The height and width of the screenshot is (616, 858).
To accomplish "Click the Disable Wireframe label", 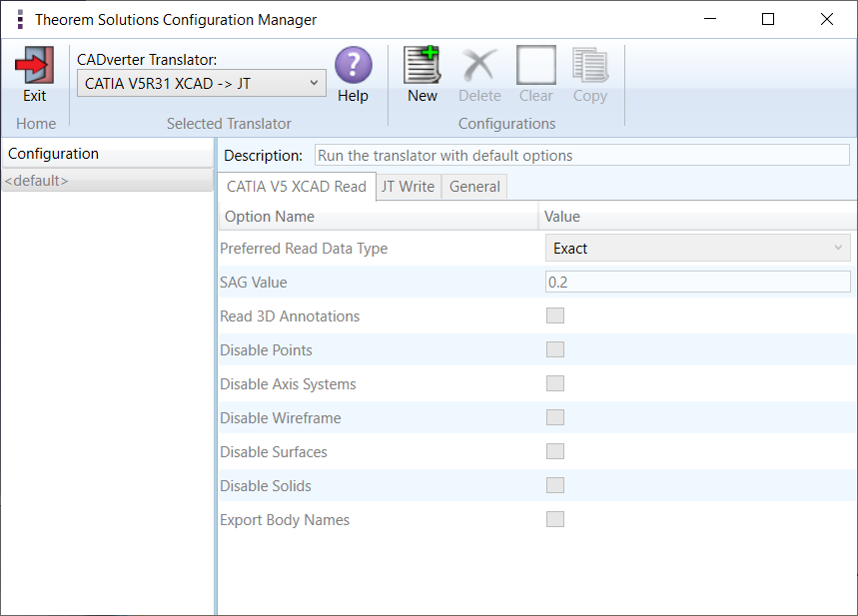I will click(x=280, y=418).
